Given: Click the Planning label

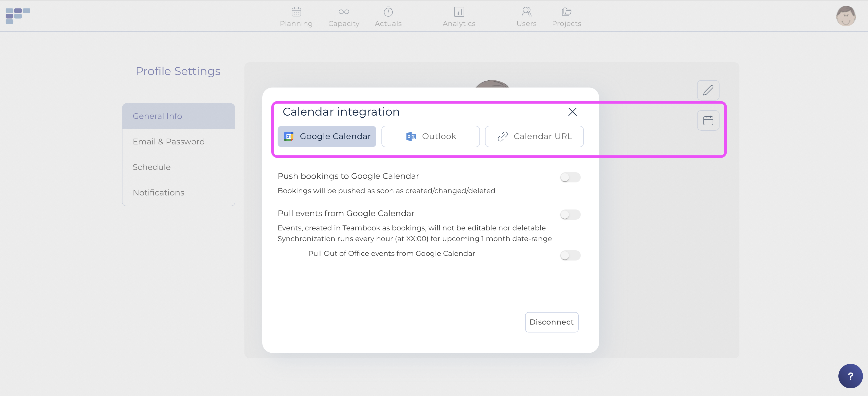Looking at the screenshot, I should [x=296, y=23].
